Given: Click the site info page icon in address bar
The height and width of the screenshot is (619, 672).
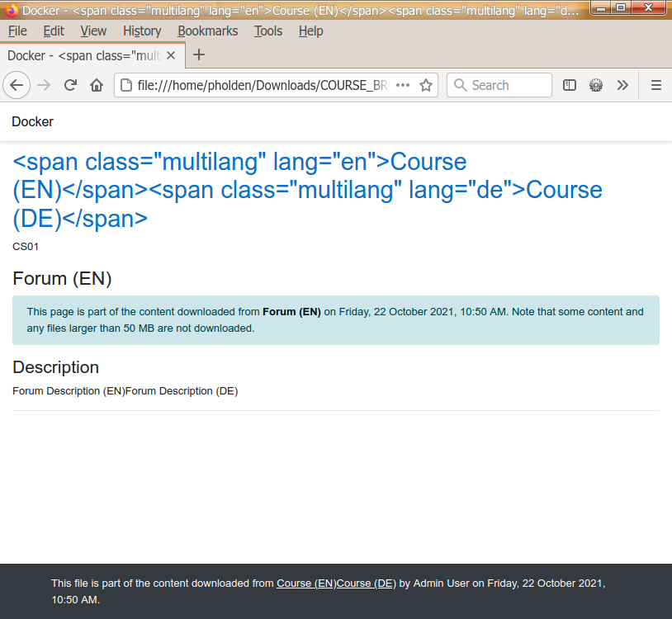Looking at the screenshot, I should (x=126, y=85).
